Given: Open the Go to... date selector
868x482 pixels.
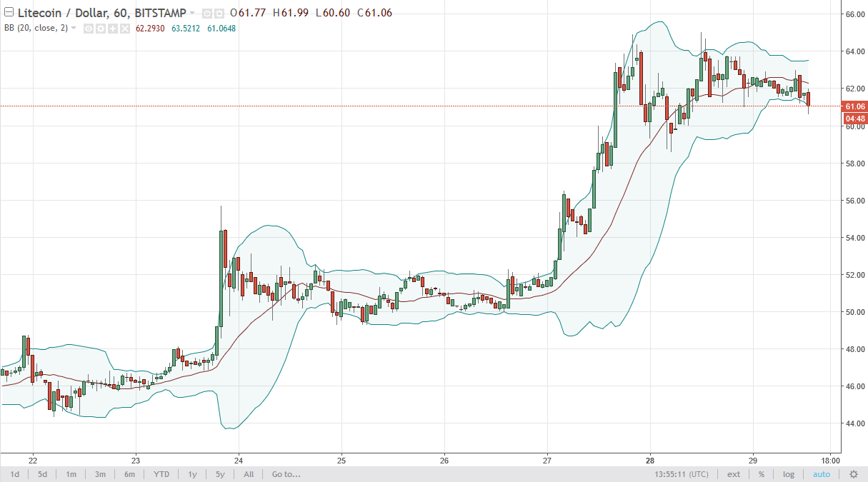Looking at the screenshot, I should click(286, 474).
